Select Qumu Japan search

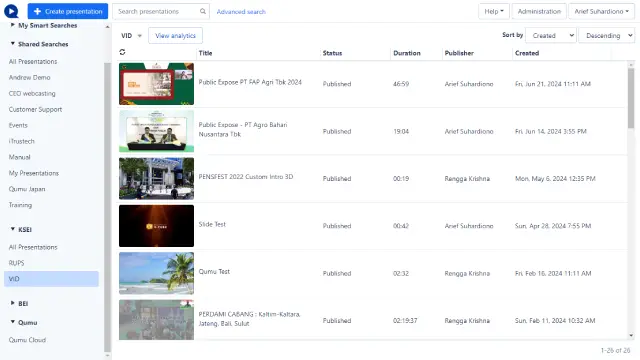(27, 189)
